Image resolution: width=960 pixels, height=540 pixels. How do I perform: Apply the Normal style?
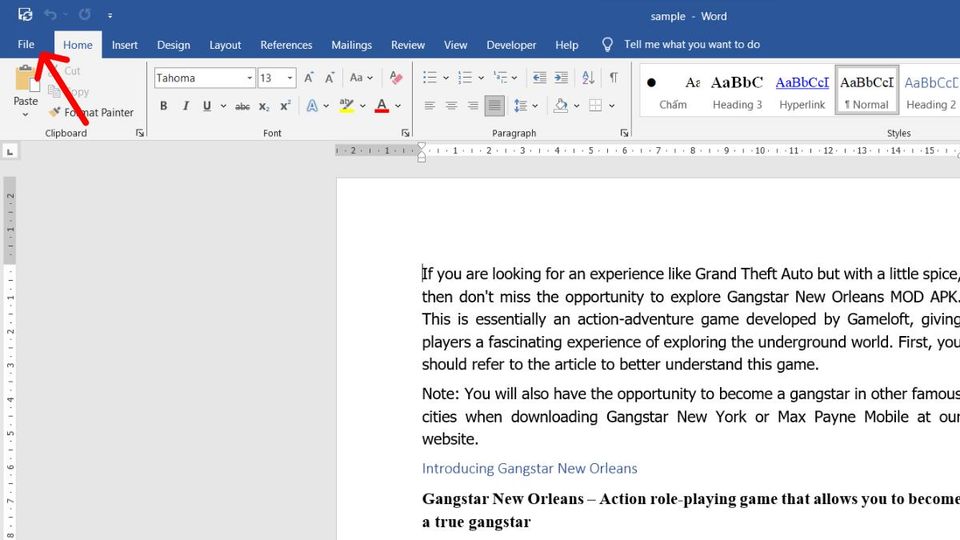[866, 91]
